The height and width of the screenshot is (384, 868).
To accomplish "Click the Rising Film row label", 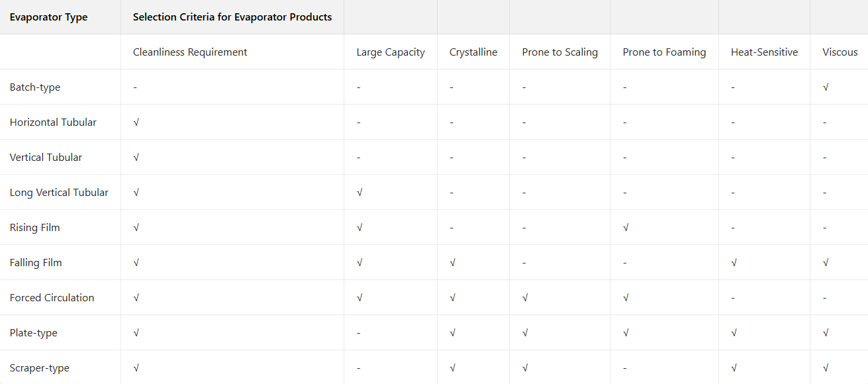I will [x=34, y=228].
